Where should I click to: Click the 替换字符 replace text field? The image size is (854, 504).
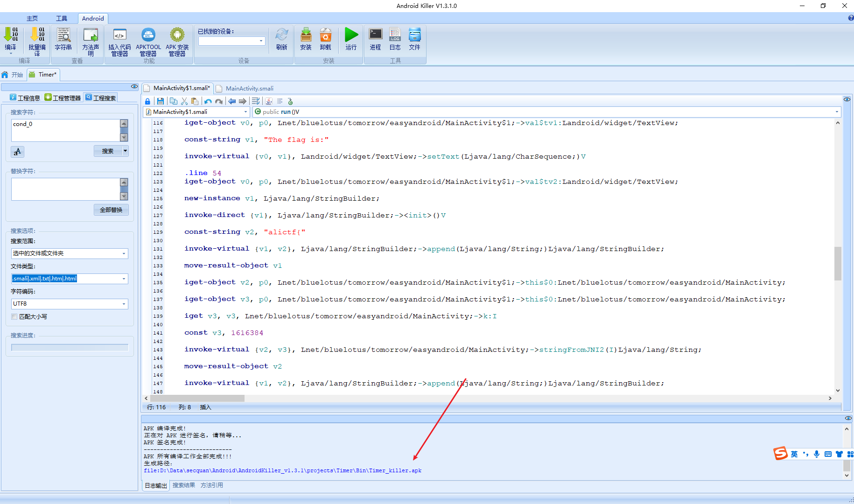pos(65,189)
